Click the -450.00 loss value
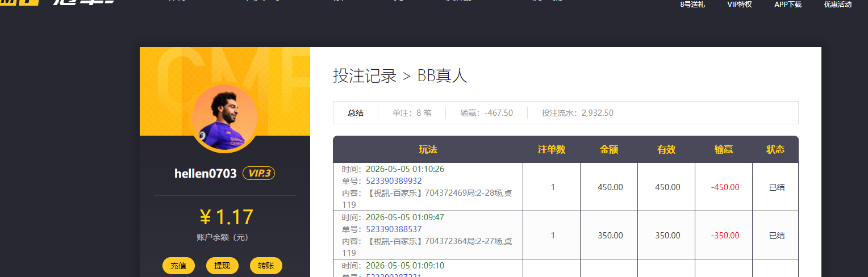The height and width of the screenshot is (277, 868). point(725,187)
